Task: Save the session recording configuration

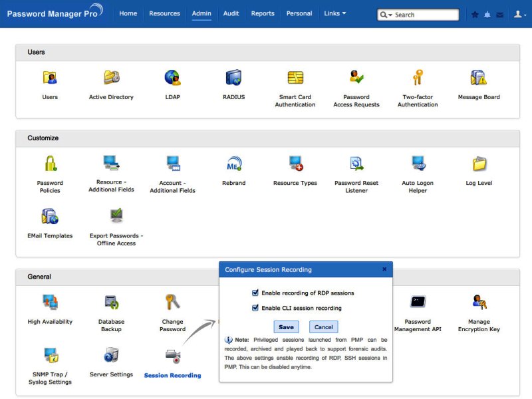Action: coord(286,327)
